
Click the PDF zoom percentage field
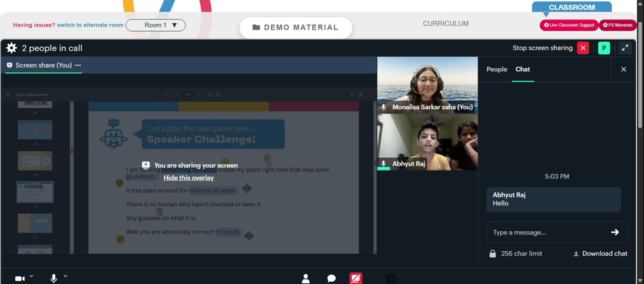(187, 95)
